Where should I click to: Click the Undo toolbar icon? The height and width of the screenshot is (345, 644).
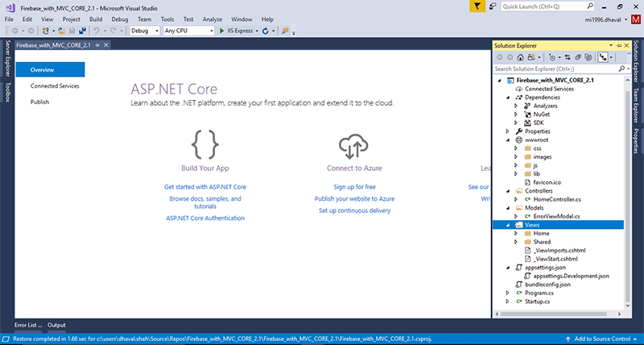(x=96, y=31)
